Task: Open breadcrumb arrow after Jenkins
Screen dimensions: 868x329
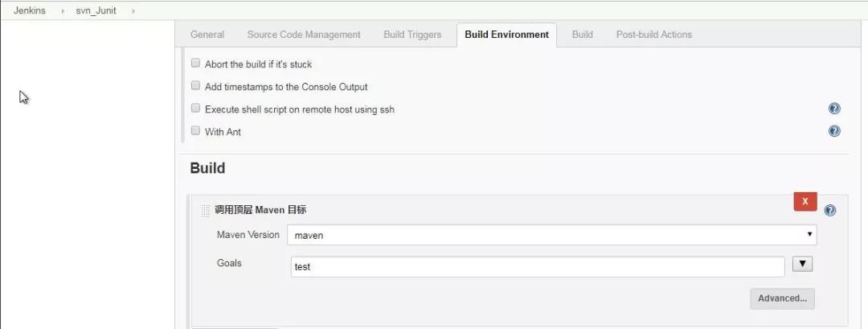Action: (x=63, y=10)
